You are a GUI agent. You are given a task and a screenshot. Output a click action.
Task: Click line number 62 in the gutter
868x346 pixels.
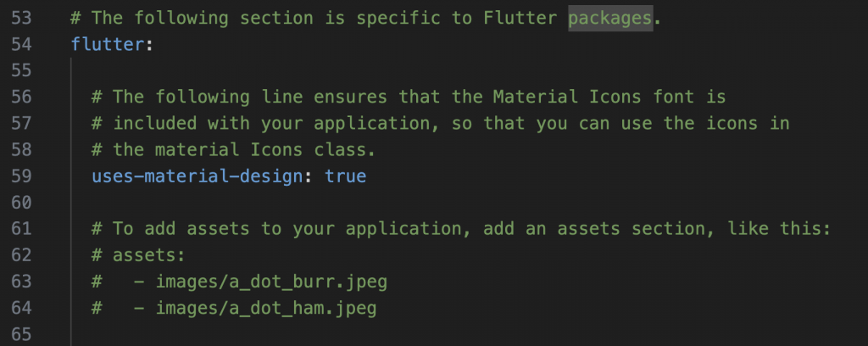tap(21, 255)
